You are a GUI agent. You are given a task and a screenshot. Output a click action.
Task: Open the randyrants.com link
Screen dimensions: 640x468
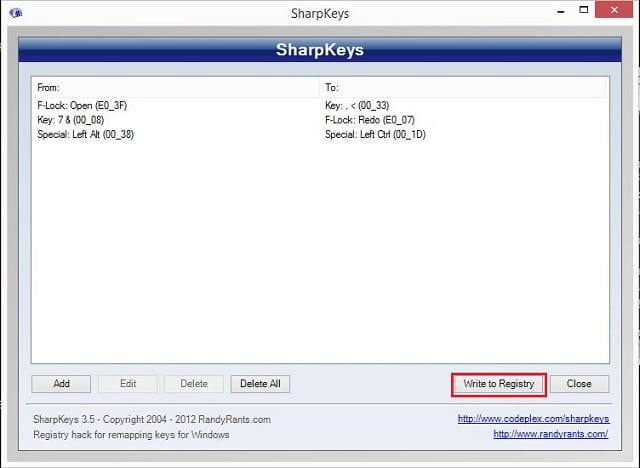point(551,434)
